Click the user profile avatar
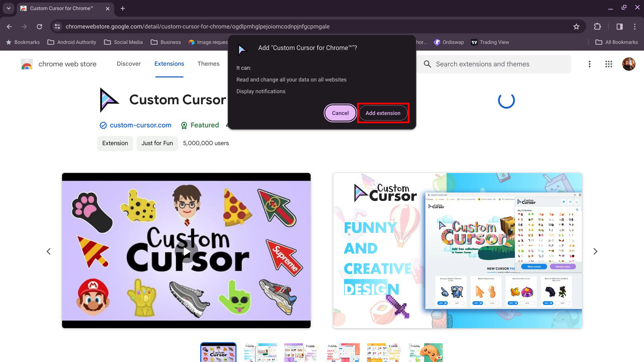Viewport: 644px width, 362px height. pyautogui.click(x=629, y=64)
